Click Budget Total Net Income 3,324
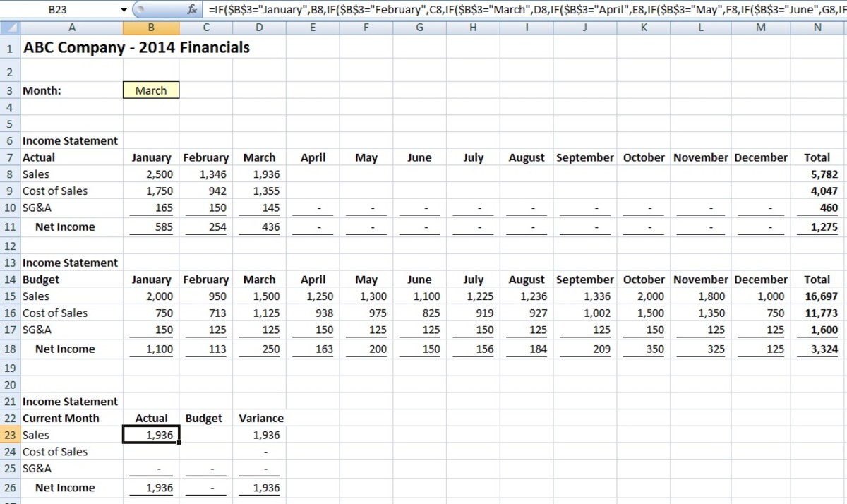 824,349
